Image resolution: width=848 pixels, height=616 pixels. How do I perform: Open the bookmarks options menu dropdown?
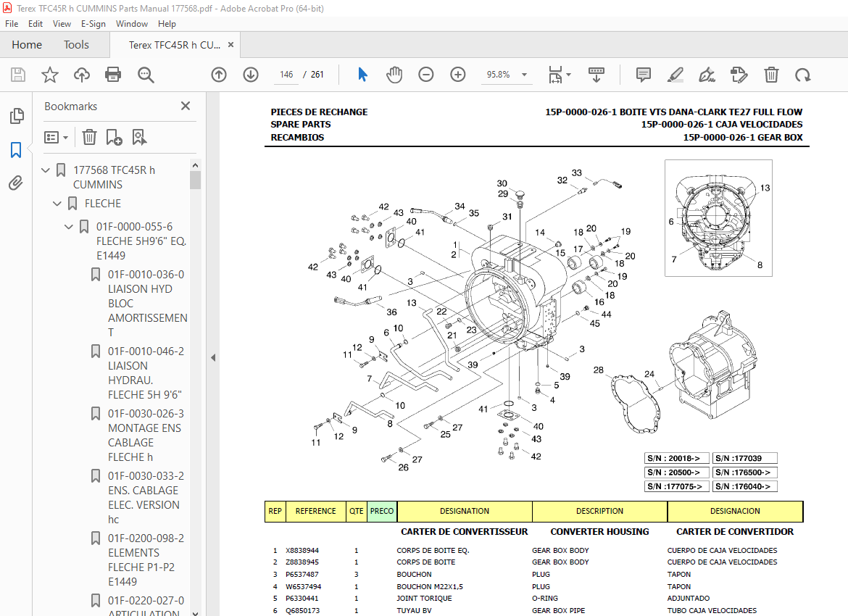click(x=57, y=138)
